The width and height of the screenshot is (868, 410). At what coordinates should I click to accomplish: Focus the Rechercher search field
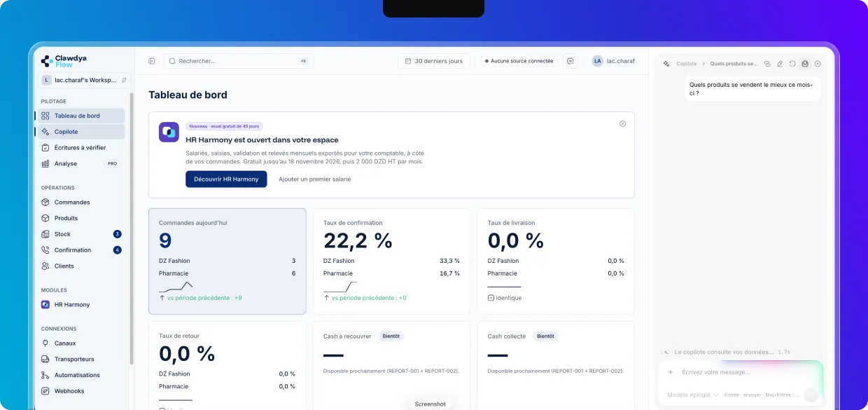click(x=239, y=61)
